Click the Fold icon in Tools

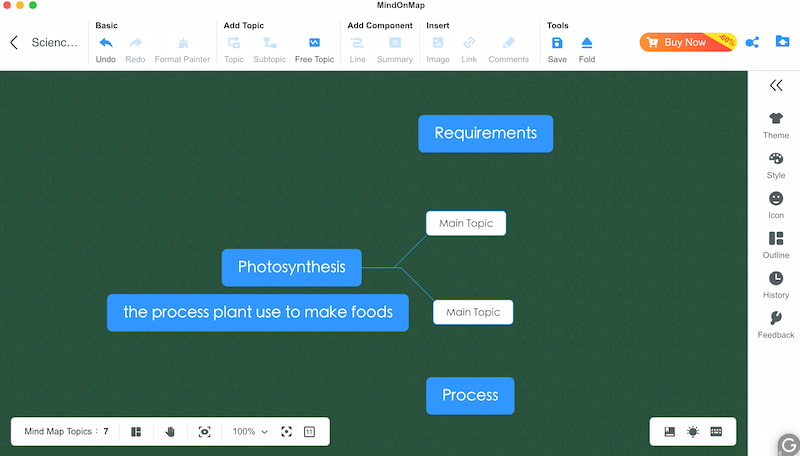587,43
